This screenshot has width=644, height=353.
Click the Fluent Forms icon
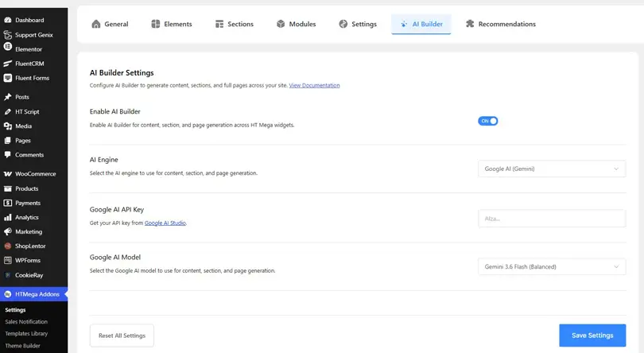[x=7, y=78]
